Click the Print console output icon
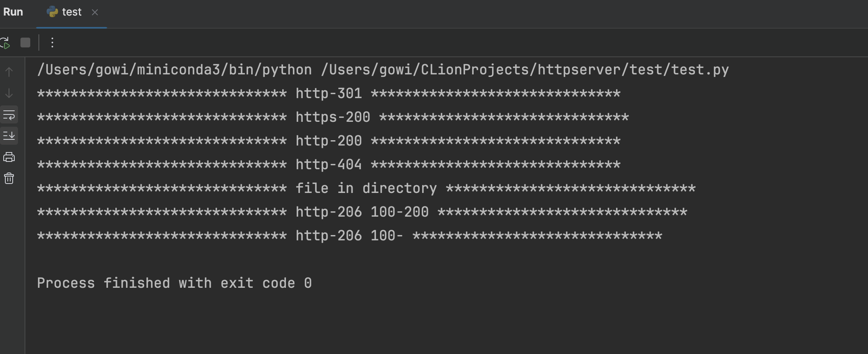 click(x=9, y=157)
